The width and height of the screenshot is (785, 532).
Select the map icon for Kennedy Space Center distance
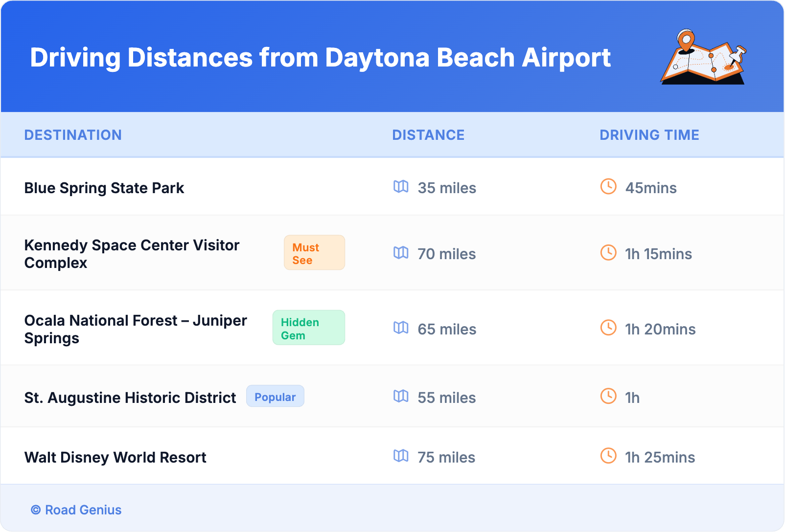pos(401,253)
